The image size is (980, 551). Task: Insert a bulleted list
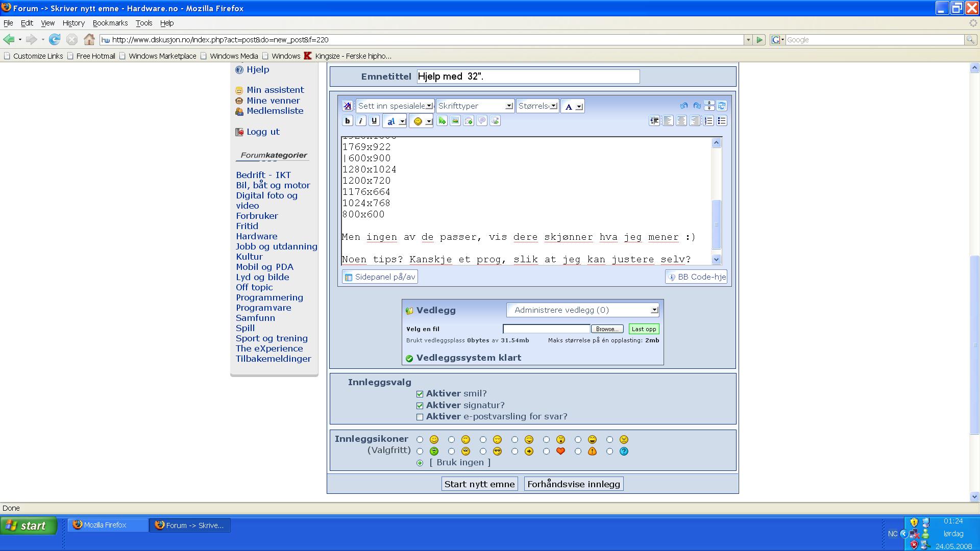[722, 121]
